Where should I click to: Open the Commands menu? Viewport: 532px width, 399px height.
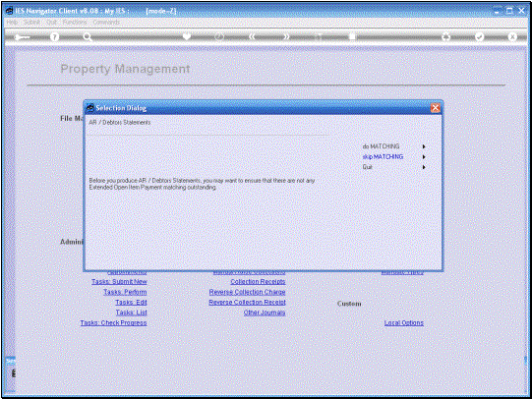(106, 22)
